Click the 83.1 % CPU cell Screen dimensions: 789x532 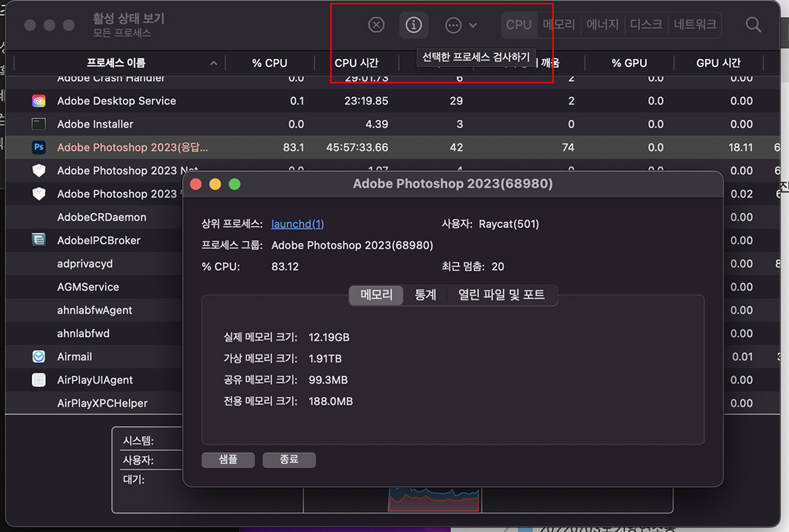coord(294,147)
